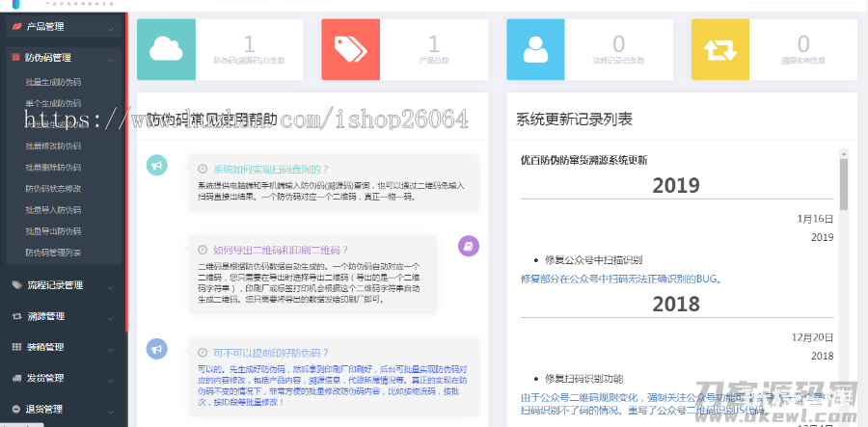The height and width of the screenshot is (427, 868).
Task: Click the 系统更新记录列表 panel heading
Action: (575, 119)
